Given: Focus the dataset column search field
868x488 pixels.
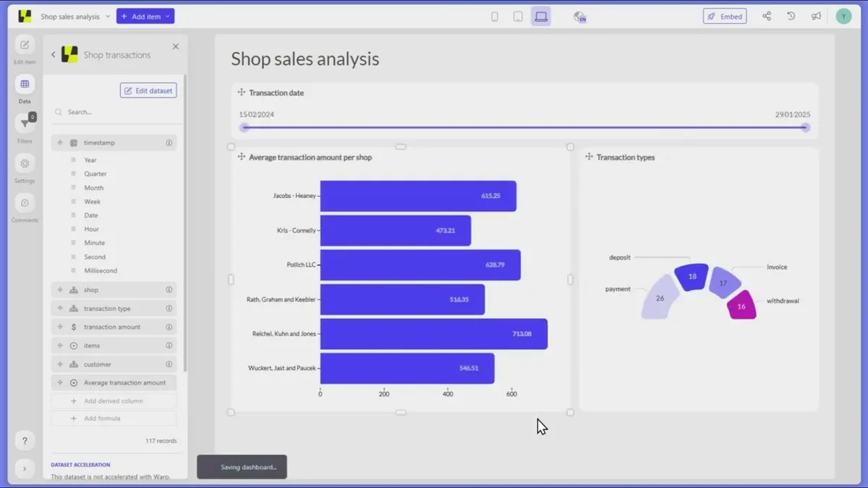Looking at the screenshot, I should [x=114, y=112].
